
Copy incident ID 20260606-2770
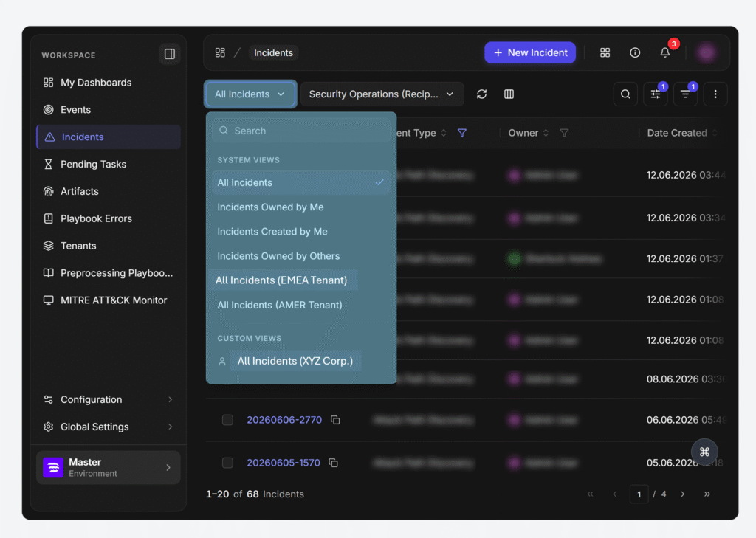(x=335, y=420)
